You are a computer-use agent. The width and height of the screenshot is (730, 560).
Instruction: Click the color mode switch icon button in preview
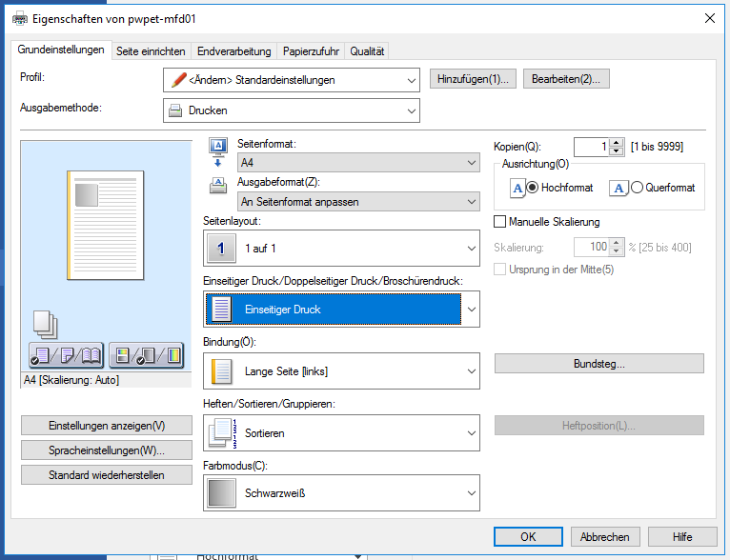tap(145, 356)
